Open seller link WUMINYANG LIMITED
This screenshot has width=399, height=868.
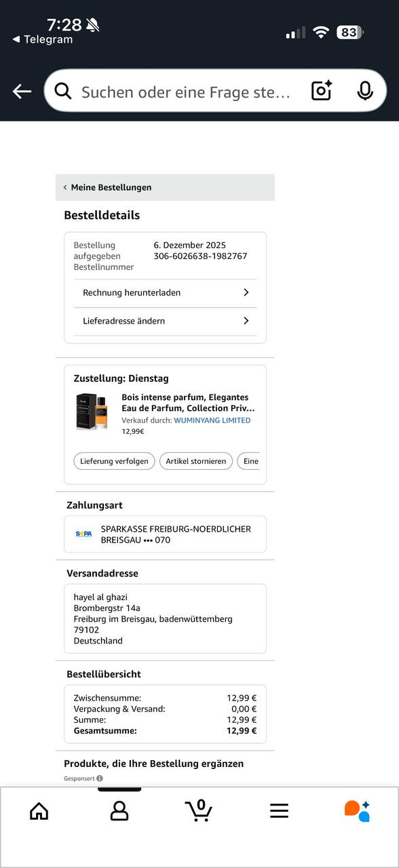tap(212, 420)
